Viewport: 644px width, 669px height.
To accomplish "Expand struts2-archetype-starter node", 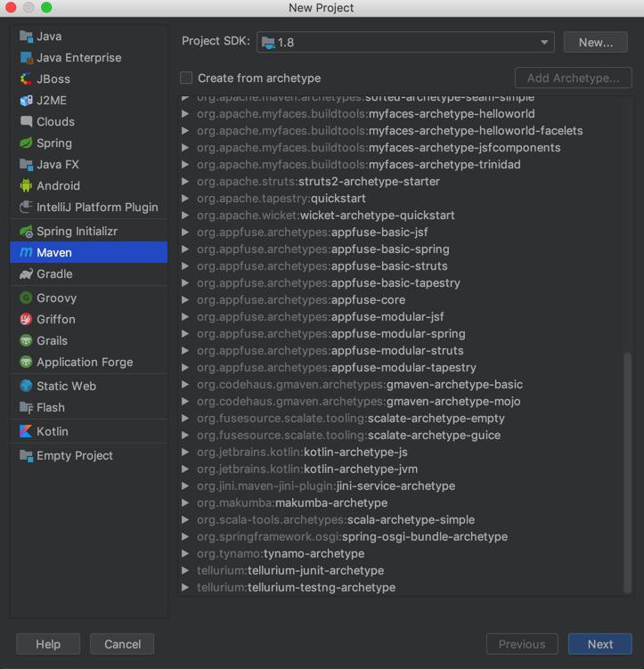I will click(185, 182).
